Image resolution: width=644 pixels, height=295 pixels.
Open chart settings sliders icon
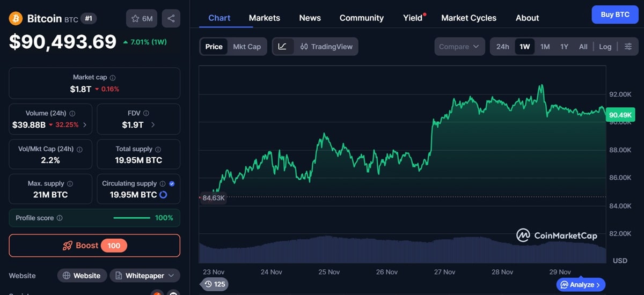pos(628,47)
